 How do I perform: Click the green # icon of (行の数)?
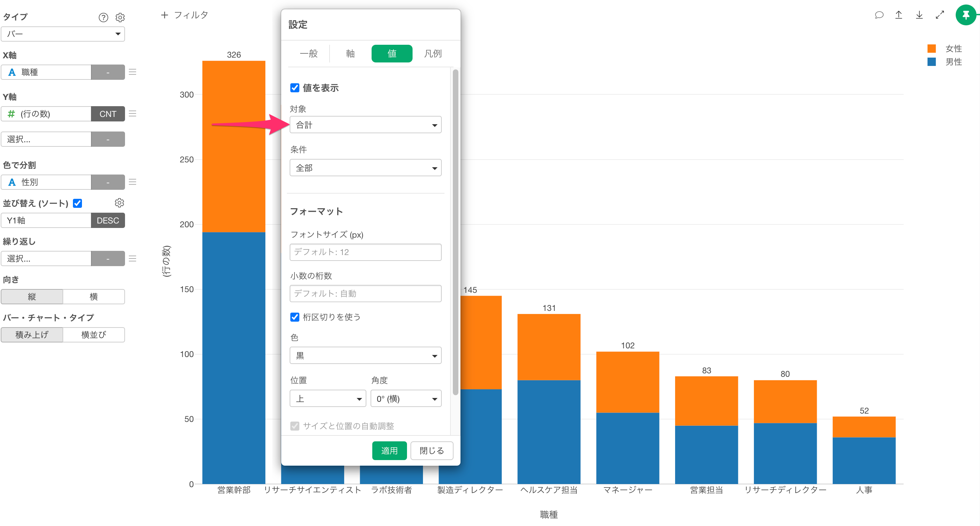[x=11, y=114]
